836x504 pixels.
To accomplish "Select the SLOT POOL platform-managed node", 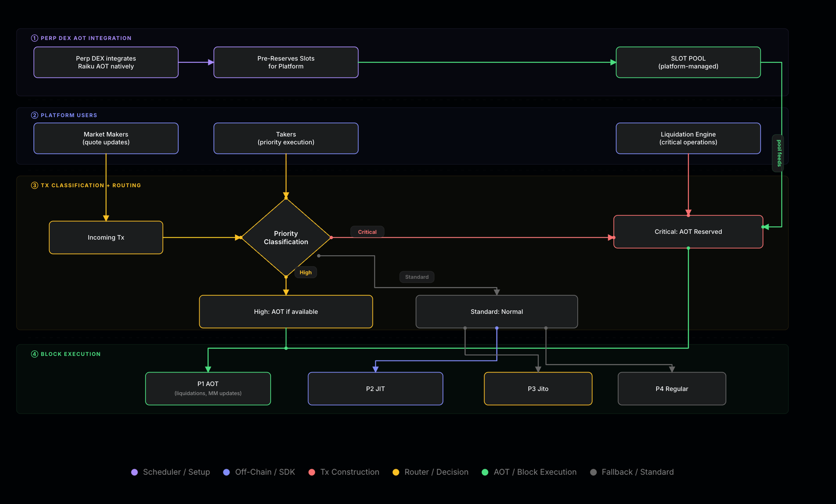I will tap(688, 62).
